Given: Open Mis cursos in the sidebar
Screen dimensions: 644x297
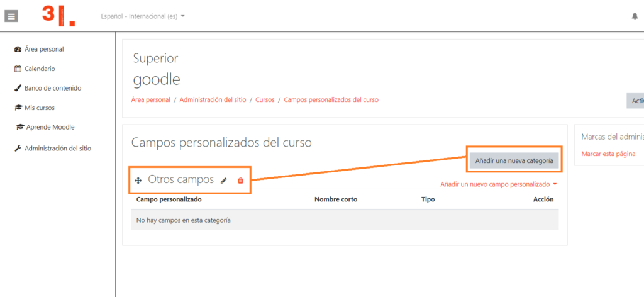Looking at the screenshot, I should click(39, 108).
